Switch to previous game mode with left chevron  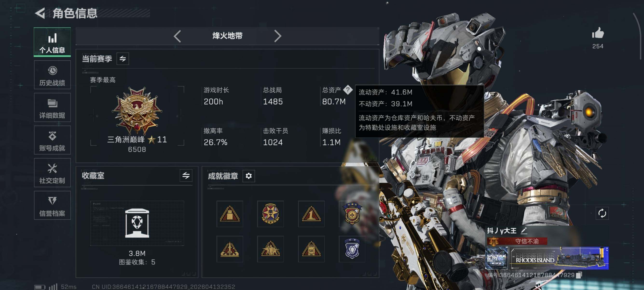(177, 36)
